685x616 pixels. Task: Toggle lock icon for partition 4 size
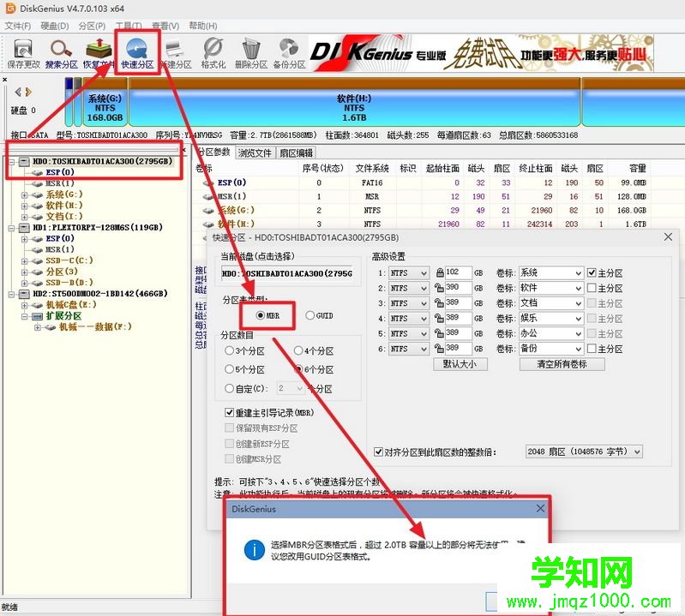click(439, 318)
